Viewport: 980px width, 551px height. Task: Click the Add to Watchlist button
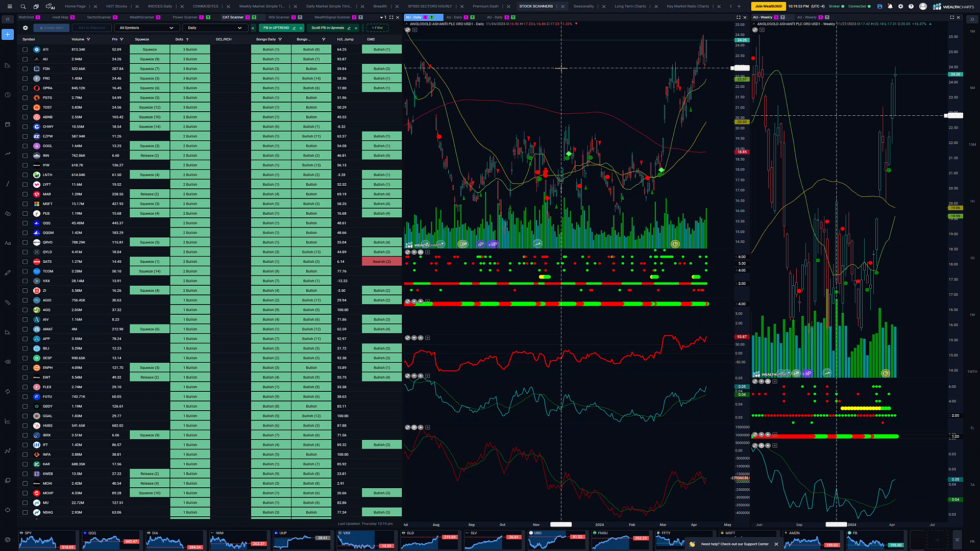tap(92, 28)
